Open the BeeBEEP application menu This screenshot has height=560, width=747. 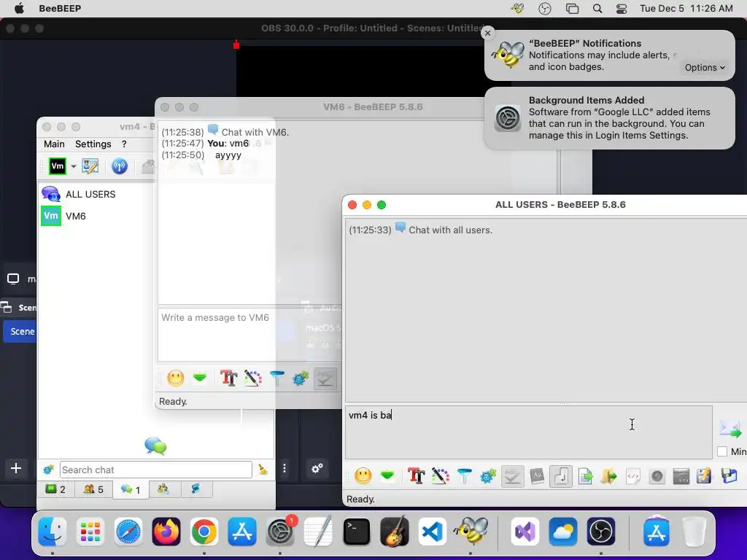click(60, 9)
